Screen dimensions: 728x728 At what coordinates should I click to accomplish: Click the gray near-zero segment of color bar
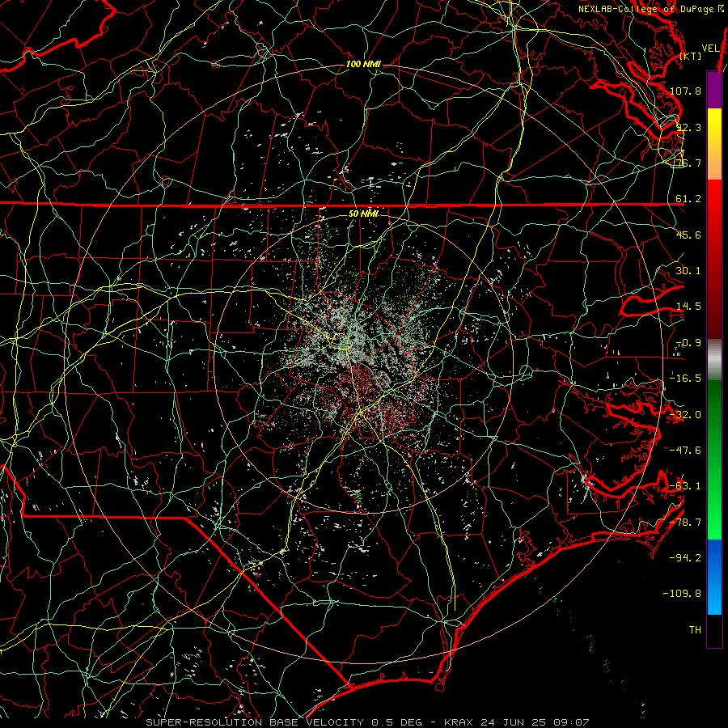pyautogui.click(x=714, y=360)
